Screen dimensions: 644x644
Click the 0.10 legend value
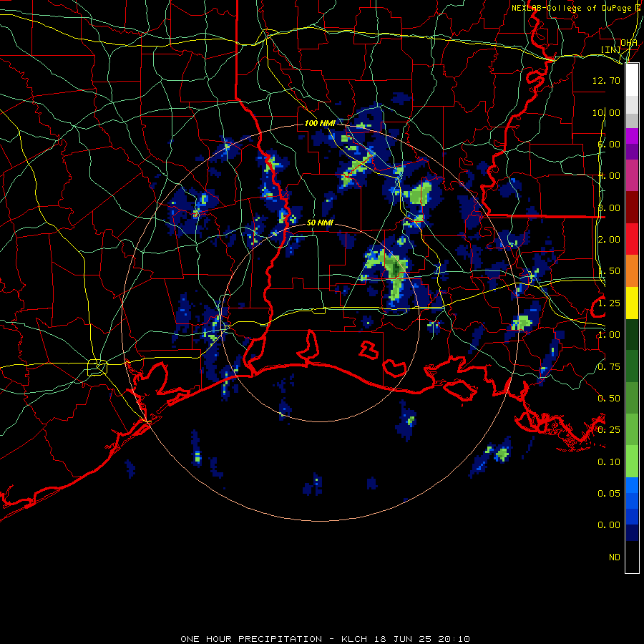coord(609,462)
